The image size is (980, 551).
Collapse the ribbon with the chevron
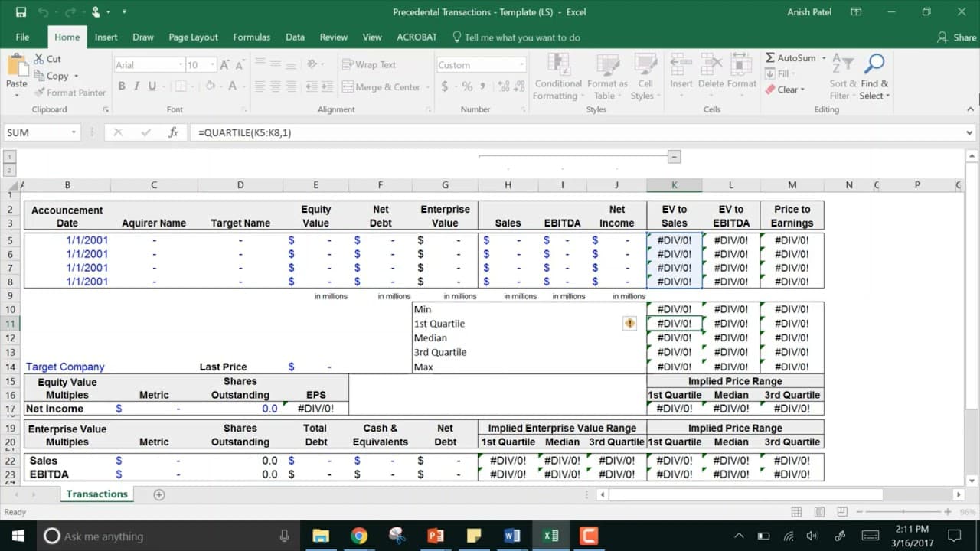(x=970, y=109)
